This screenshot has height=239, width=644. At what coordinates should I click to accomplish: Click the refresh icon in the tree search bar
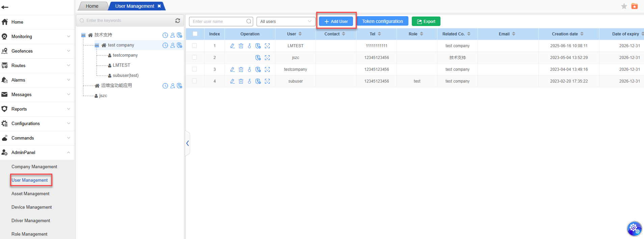[178, 21]
